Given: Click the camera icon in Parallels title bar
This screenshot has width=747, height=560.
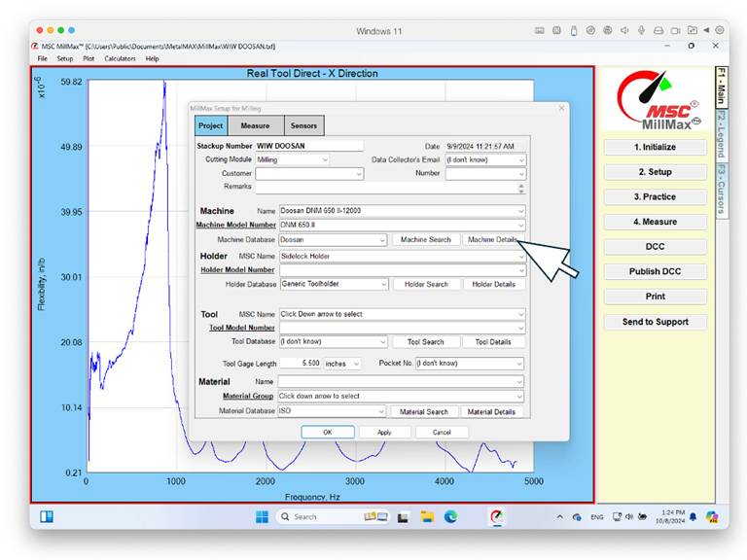Looking at the screenshot, I should tap(676, 30).
